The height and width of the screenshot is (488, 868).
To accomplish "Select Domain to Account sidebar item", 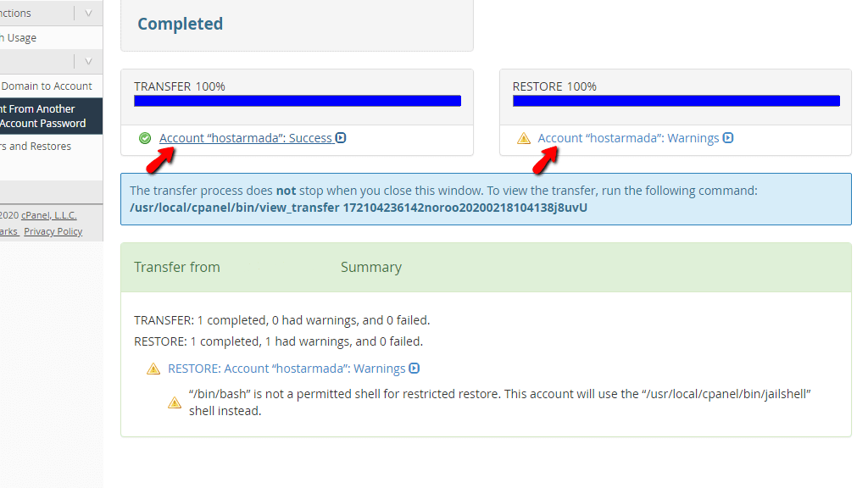I will tap(51, 86).
